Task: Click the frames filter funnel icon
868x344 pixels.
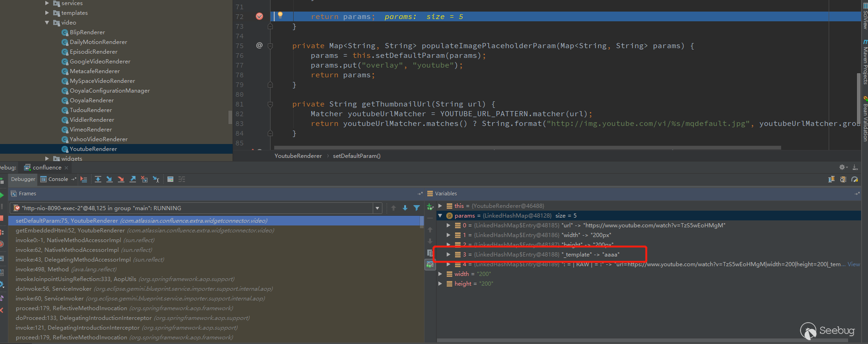Action: [416, 208]
